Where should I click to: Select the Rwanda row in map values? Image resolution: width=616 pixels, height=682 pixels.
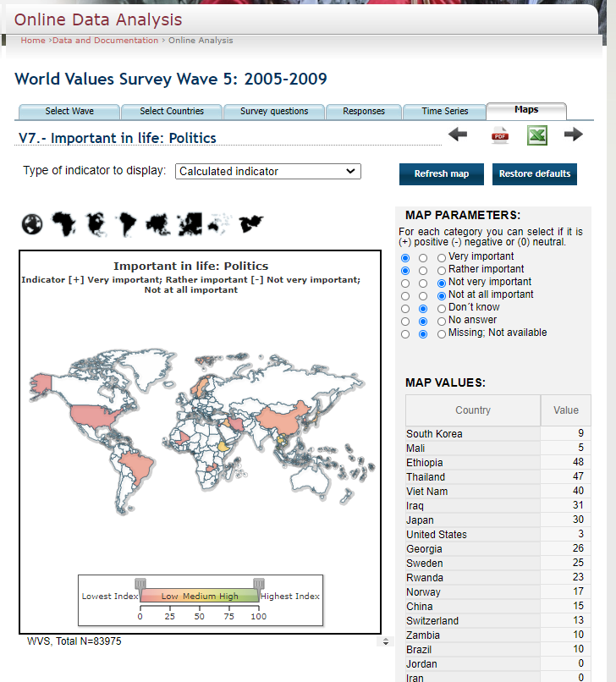[x=498, y=577]
